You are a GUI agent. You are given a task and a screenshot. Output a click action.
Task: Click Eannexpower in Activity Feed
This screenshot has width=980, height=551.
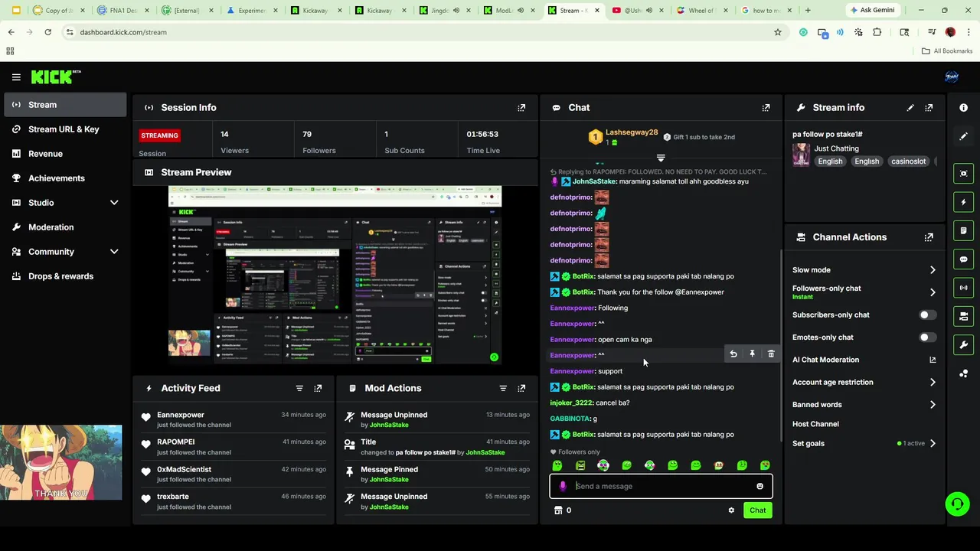coord(181,415)
